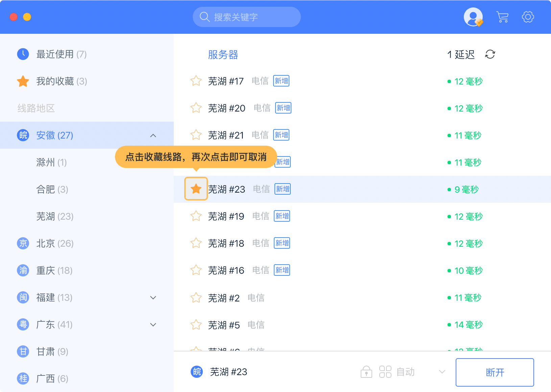The width and height of the screenshot is (551, 392).
Task: Switch to 我的收藏 favorites
Action: (61, 81)
